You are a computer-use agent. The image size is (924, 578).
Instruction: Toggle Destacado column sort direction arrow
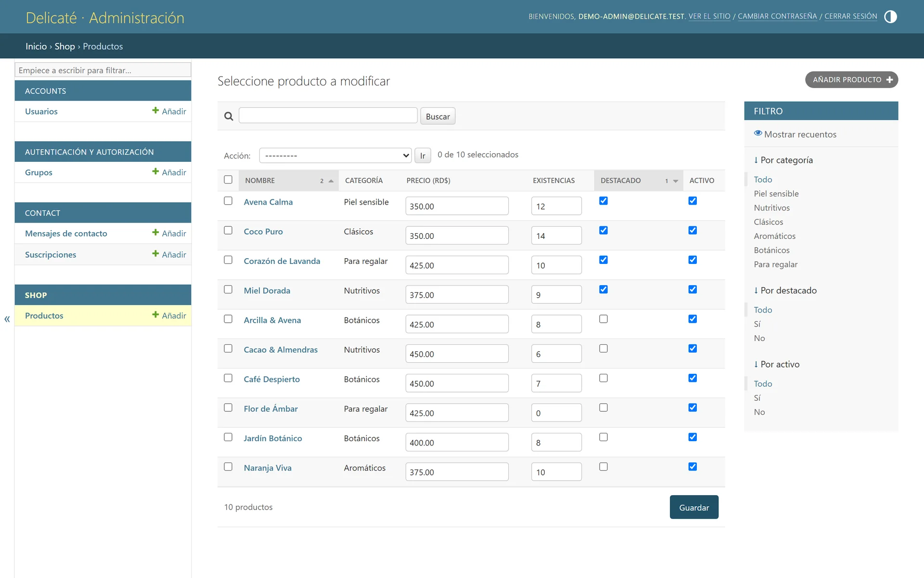pyautogui.click(x=676, y=181)
